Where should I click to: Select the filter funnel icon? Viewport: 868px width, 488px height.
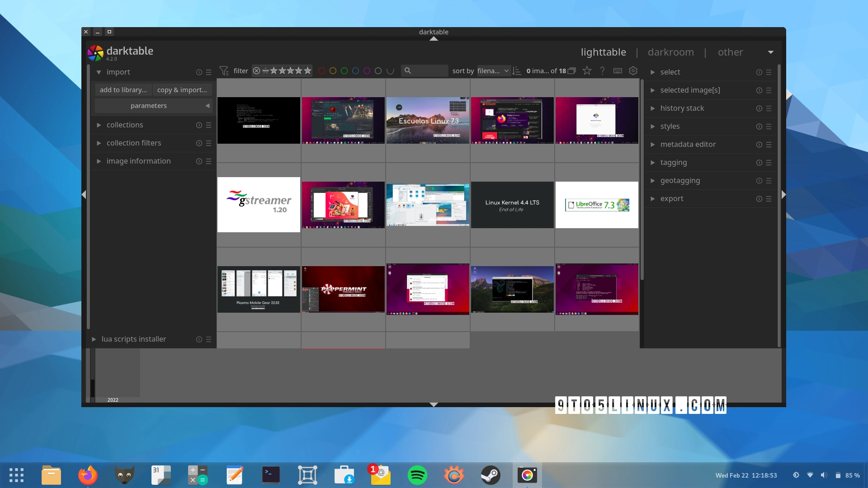click(x=224, y=70)
